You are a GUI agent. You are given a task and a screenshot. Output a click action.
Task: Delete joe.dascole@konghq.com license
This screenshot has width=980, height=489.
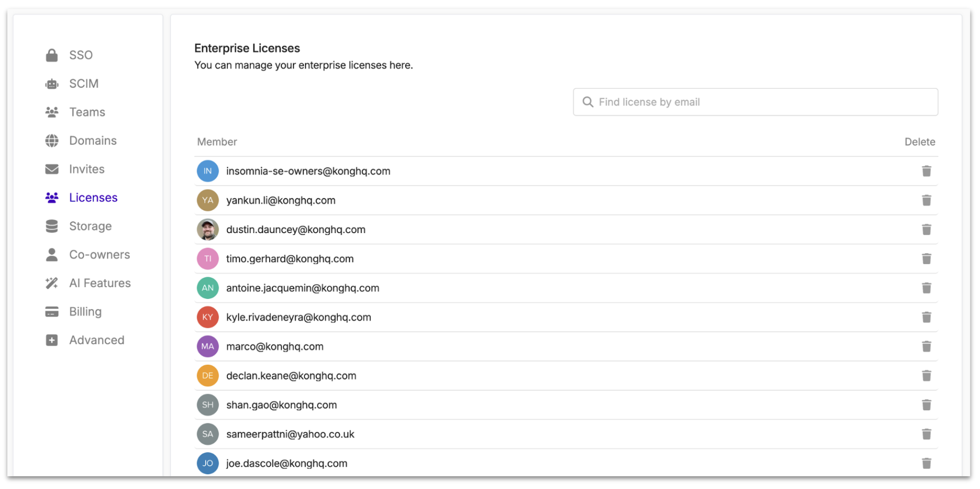(x=926, y=463)
